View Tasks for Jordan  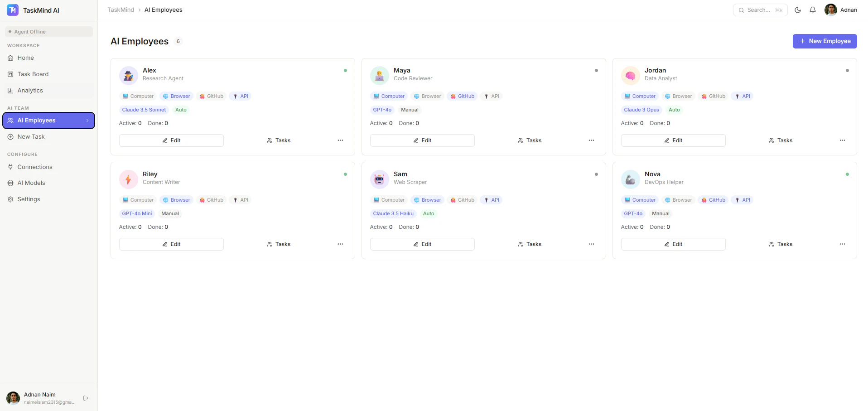(781, 140)
